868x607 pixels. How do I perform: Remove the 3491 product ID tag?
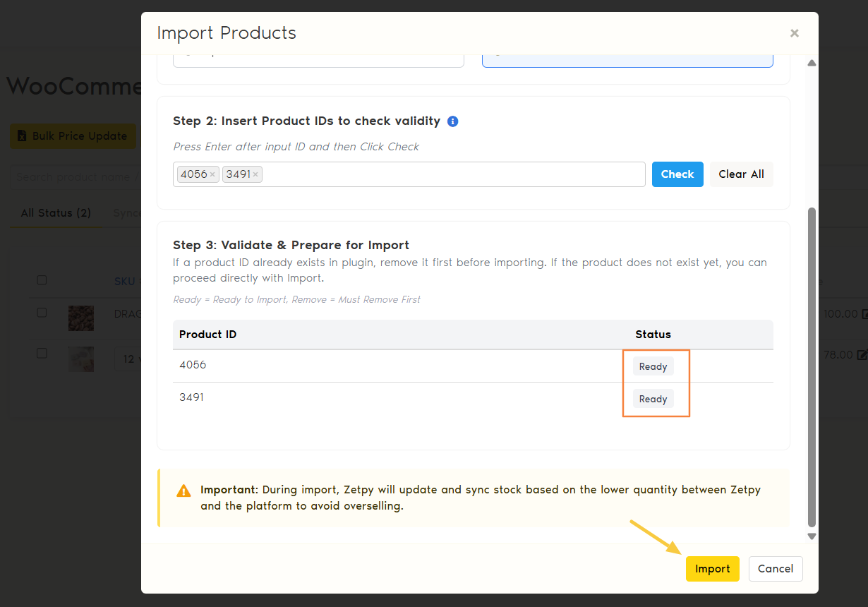[x=255, y=174]
